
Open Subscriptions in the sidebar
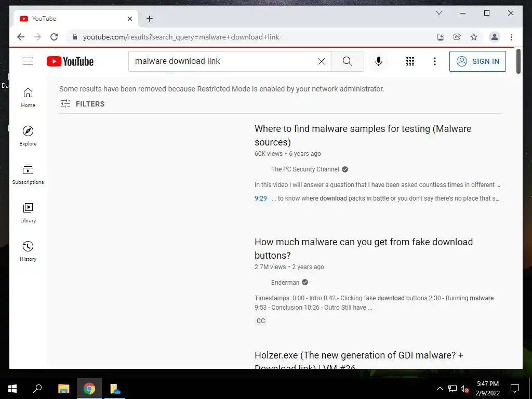coord(28,175)
